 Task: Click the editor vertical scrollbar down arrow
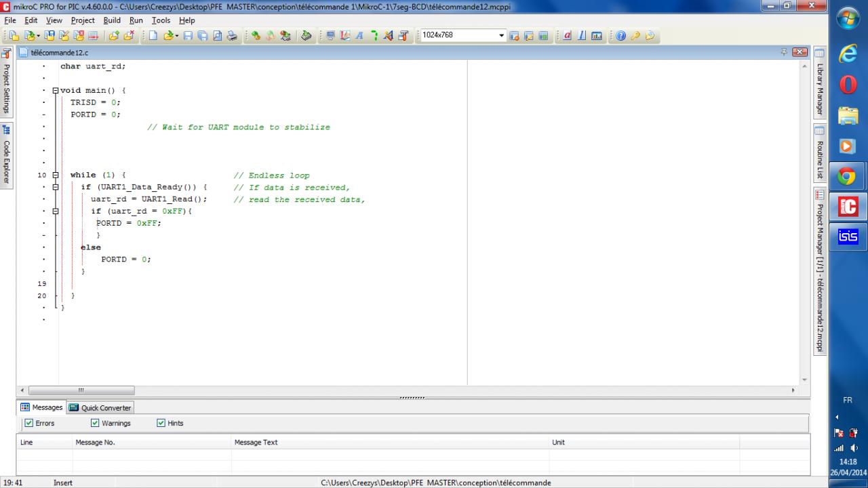point(804,380)
